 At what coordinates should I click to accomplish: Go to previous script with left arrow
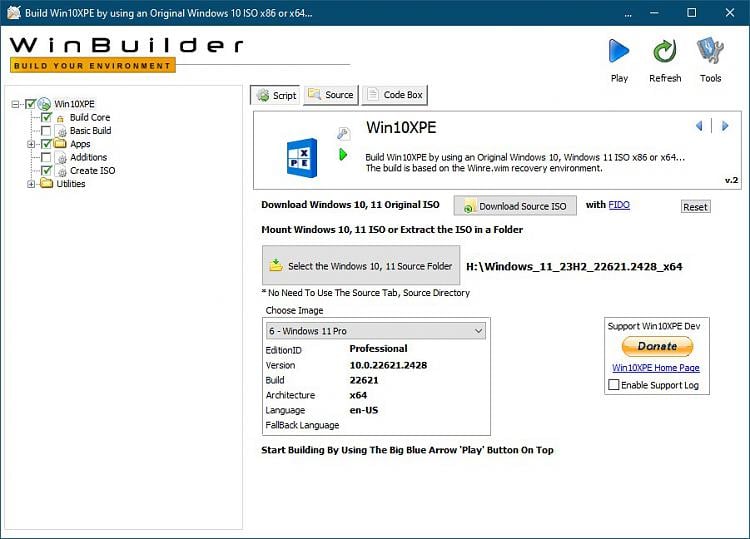699,126
